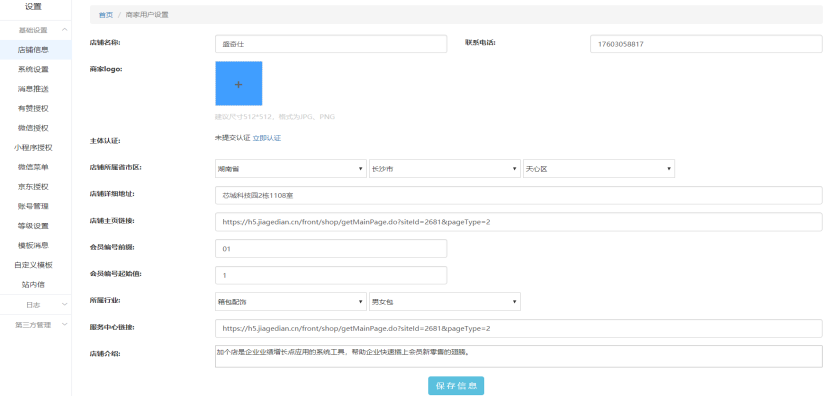
Task: Select 店铺信息 in the sidebar
Action: 33,50
